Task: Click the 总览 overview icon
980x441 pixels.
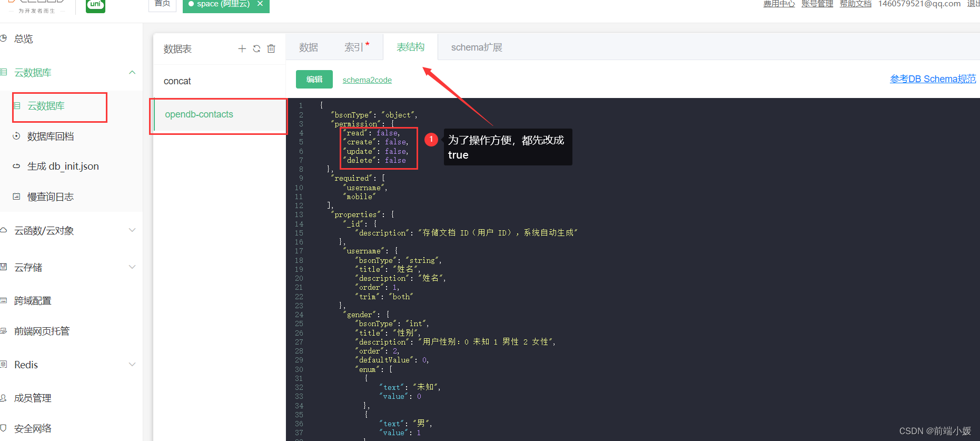Action: pyautogui.click(x=4, y=38)
